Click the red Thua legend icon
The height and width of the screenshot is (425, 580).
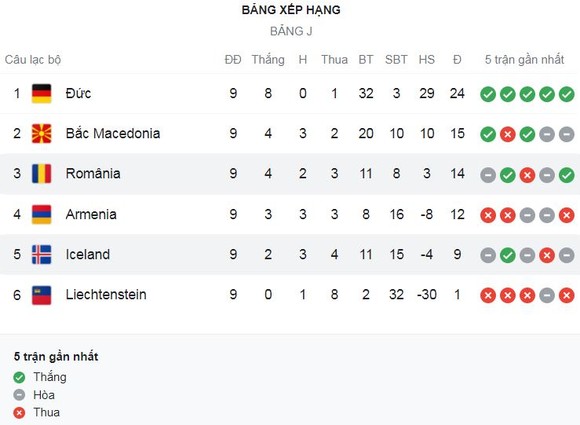click(19, 413)
